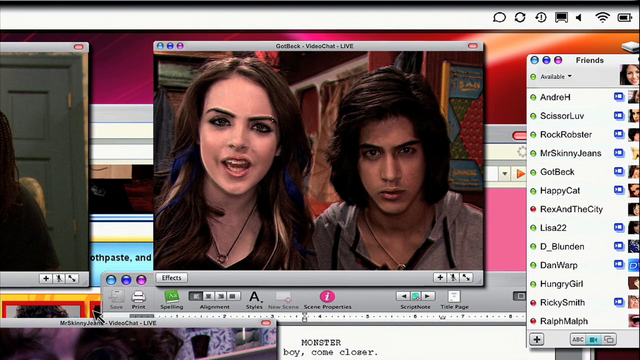Select DanWarp in Friends list
640x360 pixels.
pos(559,265)
